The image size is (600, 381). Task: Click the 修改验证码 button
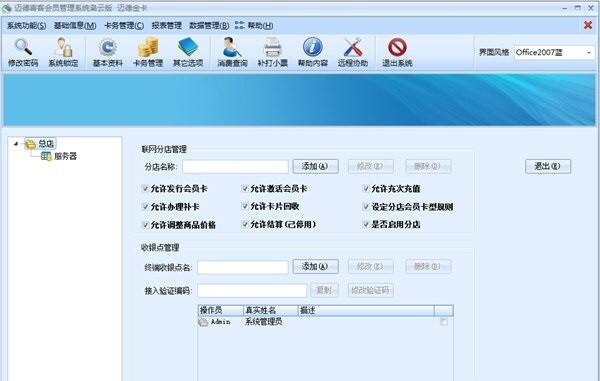pos(371,290)
